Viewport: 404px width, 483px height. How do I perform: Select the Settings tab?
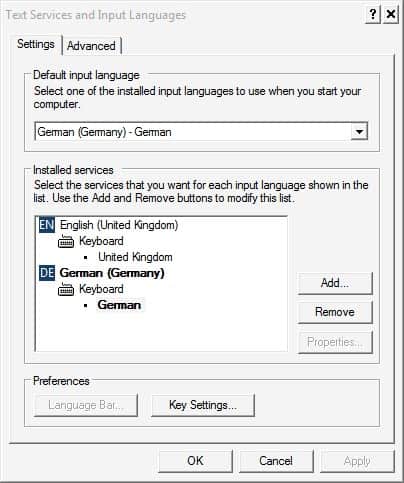click(36, 44)
